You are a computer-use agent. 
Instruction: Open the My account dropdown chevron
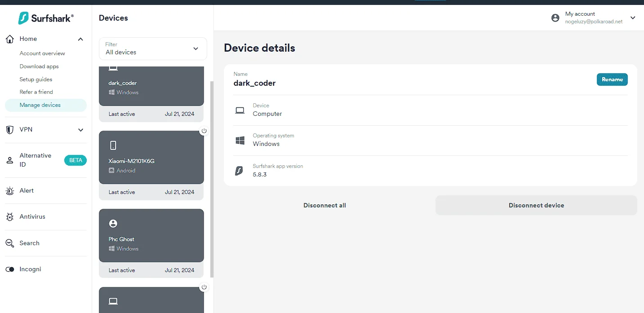coord(633,18)
